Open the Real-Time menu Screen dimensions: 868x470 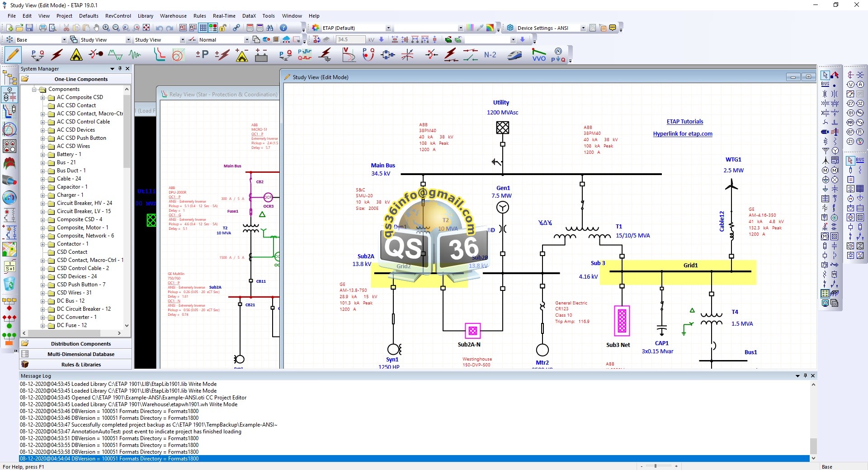click(224, 16)
